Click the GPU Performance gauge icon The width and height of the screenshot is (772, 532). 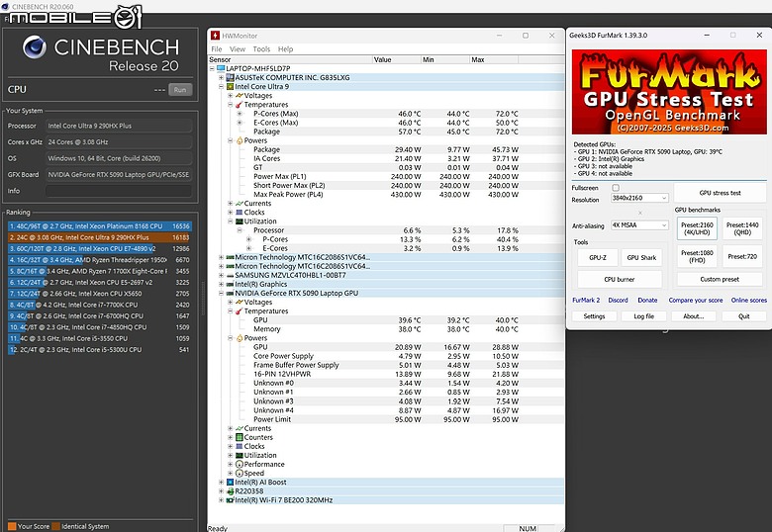(240, 464)
